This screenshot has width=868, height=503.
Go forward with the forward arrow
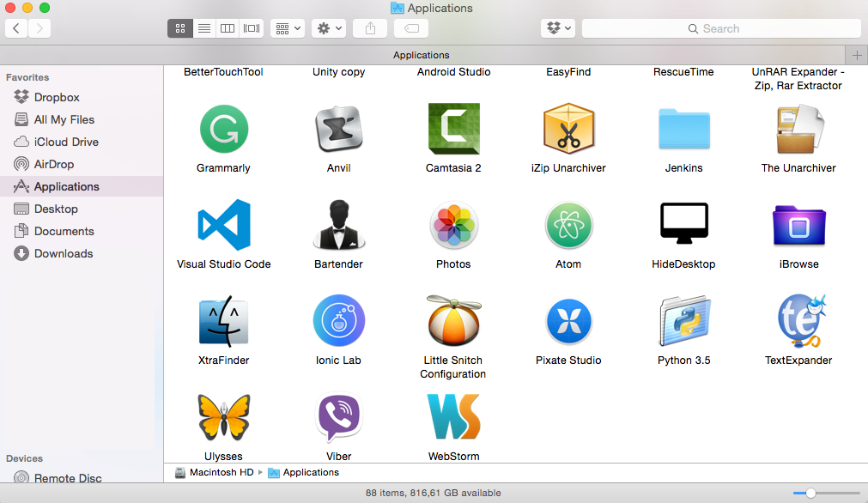(x=39, y=28)
